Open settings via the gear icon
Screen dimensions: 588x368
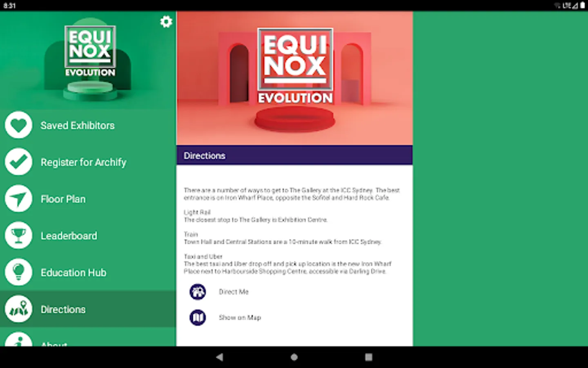[x=166, y=22]
